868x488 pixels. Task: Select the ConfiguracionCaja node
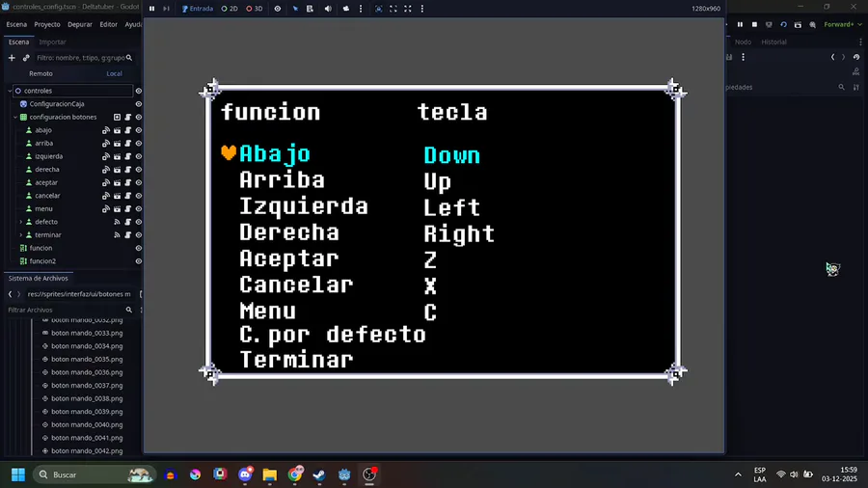[57, 104]
